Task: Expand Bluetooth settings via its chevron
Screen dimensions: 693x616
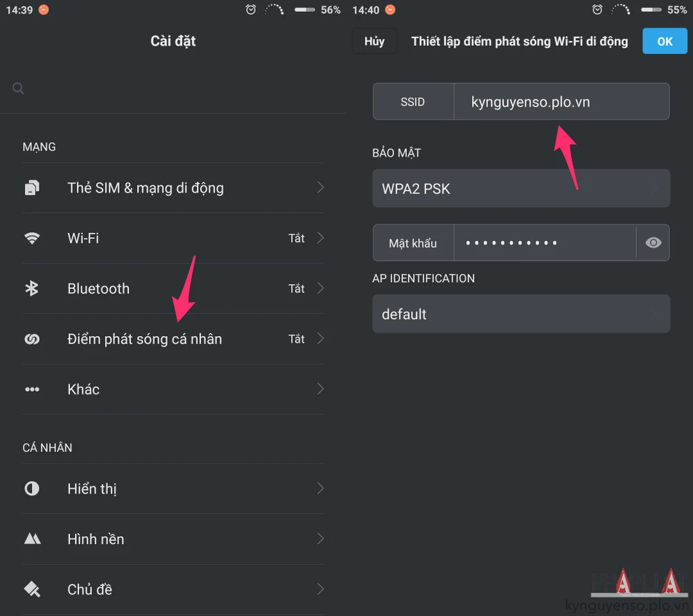Action: pyautogui.click(x=320, y=289)
